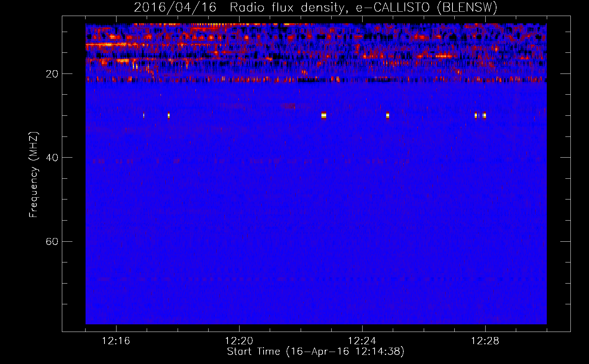Screen dimensions: 589x364
Task: Click the 12:28 time tick label
Action: 485,341
